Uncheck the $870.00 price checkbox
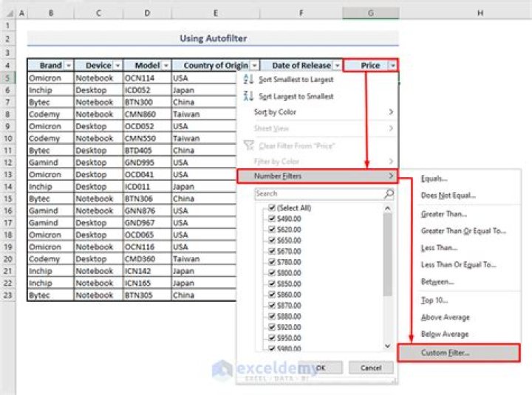Image resolution: width=532 pixels, height=395 pixels. [x=271, y=305]
